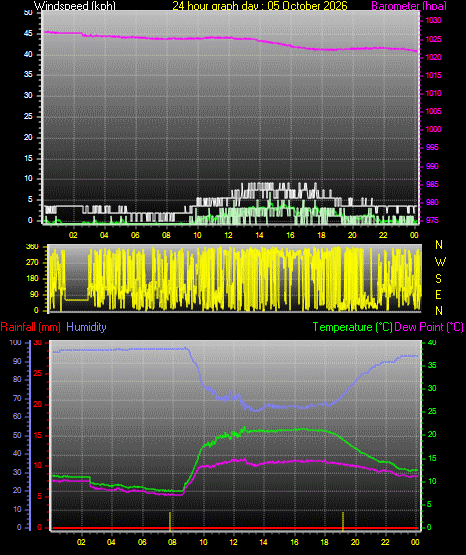Click the flat wind direction segment near 02
This screenshot has width=466, height=555.
[x=76, y=300]
